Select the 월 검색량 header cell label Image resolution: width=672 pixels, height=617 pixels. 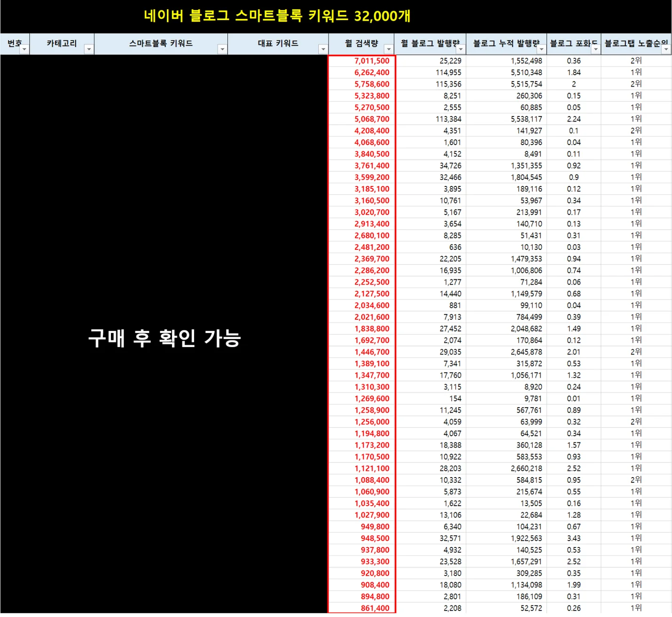pyautogui.click(x=361, y=43)
